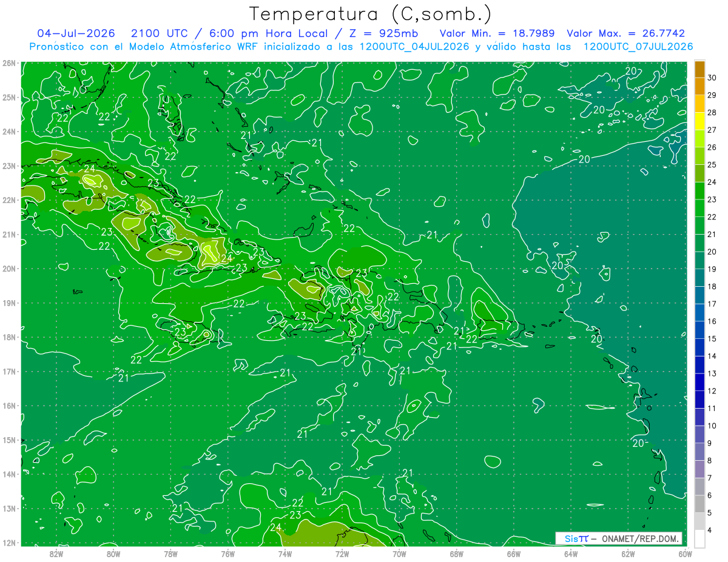Click the '80W' longitude axis label

[113, 553]
